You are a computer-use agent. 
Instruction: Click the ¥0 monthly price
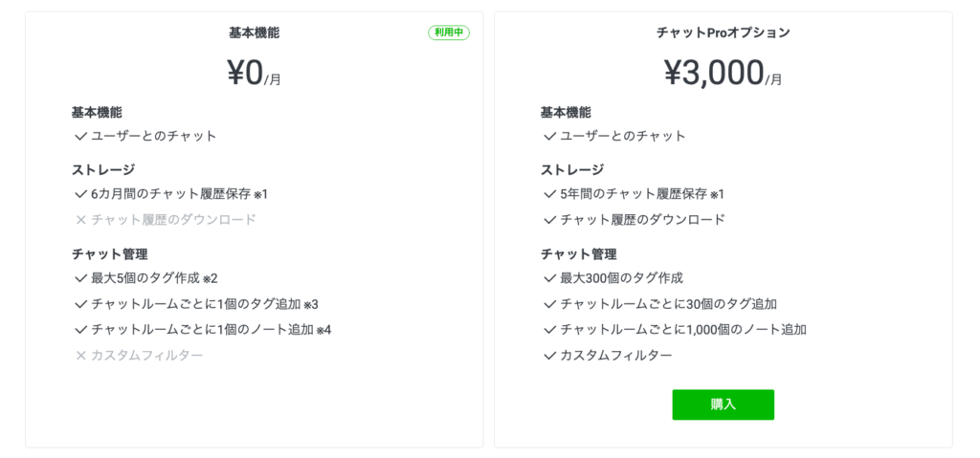tap(245, 73)
